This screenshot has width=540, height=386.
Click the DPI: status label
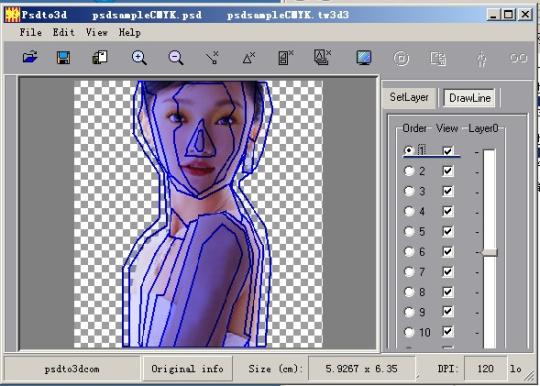point(448,369)
